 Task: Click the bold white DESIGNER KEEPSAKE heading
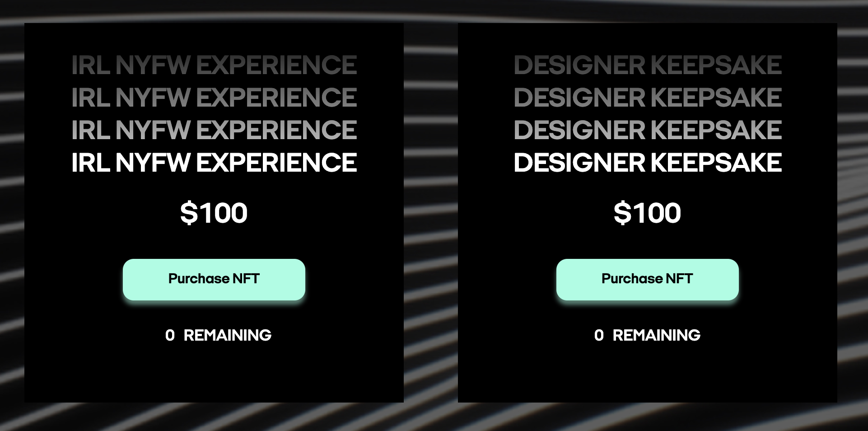tap(648, 162)
